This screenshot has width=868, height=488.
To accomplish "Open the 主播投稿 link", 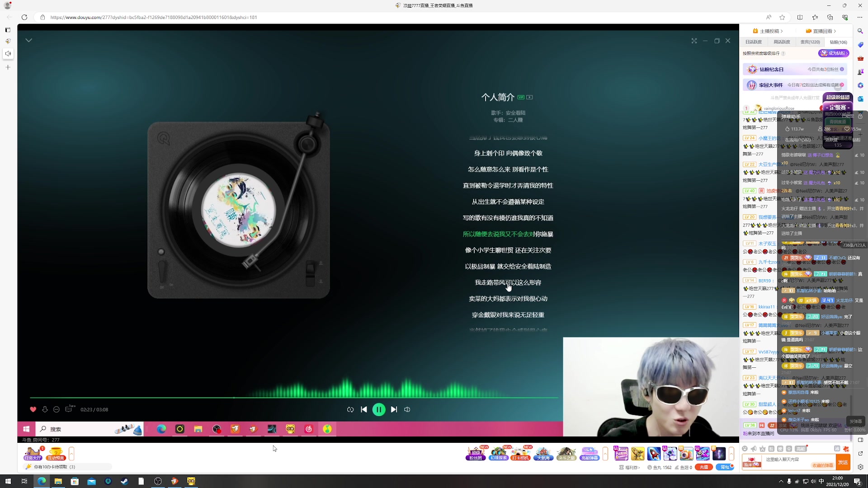I will point(768,31).
